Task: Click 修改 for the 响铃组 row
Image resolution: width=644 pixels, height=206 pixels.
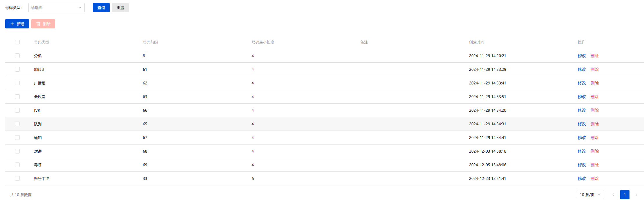Action: click(582, 69)
